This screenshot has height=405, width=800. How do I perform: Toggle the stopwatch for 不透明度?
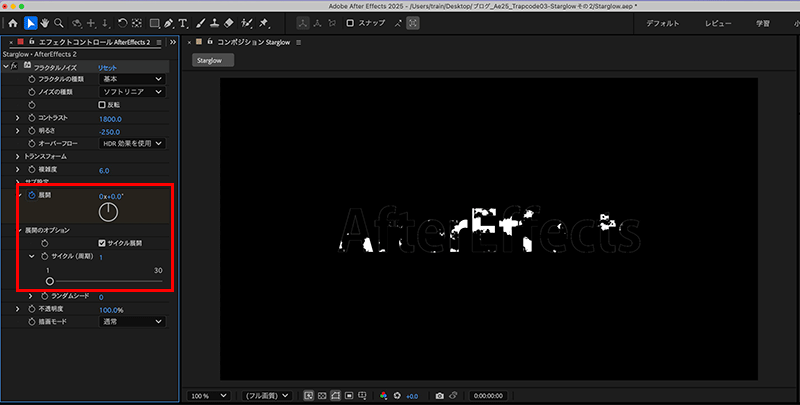32,309
